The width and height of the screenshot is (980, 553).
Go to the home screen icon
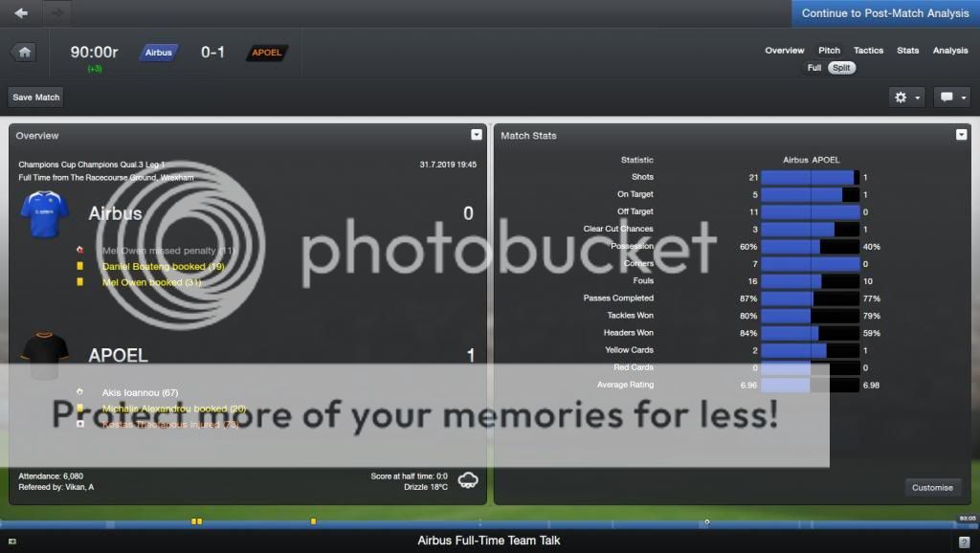point(24,52)
